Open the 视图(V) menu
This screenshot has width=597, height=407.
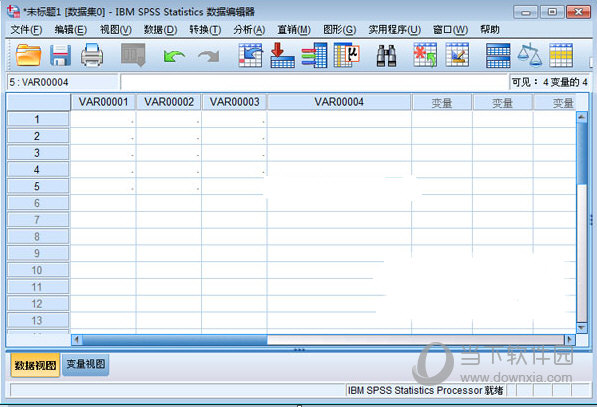115,29
